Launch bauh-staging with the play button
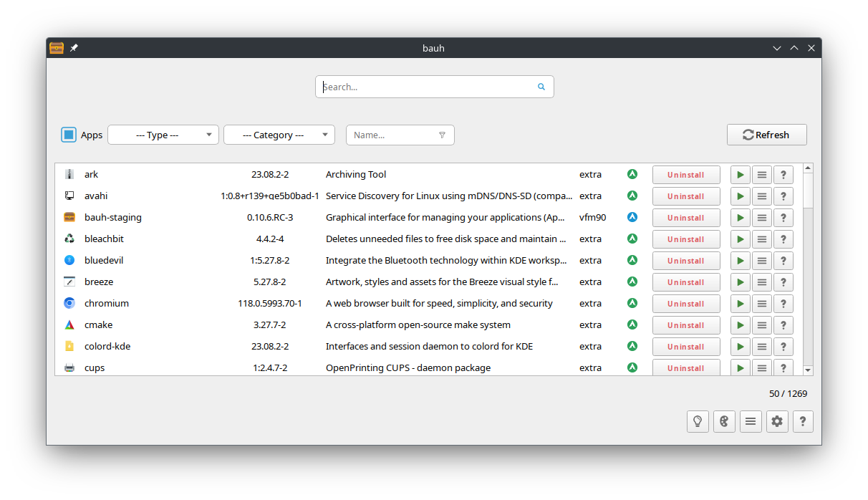The image size is (868, 500). click(x=741, y=218)
